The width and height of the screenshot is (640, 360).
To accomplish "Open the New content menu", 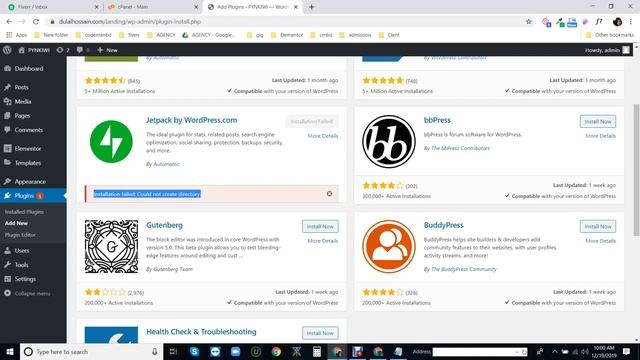I will [x=107, y=50].
